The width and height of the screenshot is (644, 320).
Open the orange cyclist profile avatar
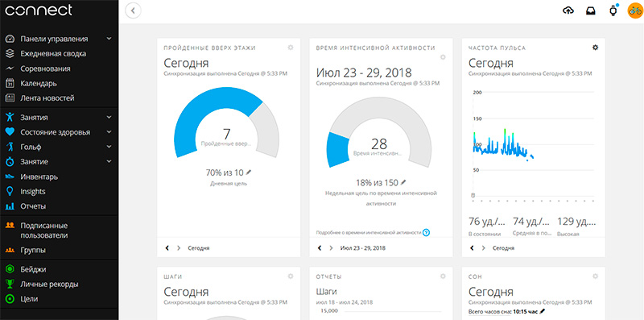coord(634,10)
